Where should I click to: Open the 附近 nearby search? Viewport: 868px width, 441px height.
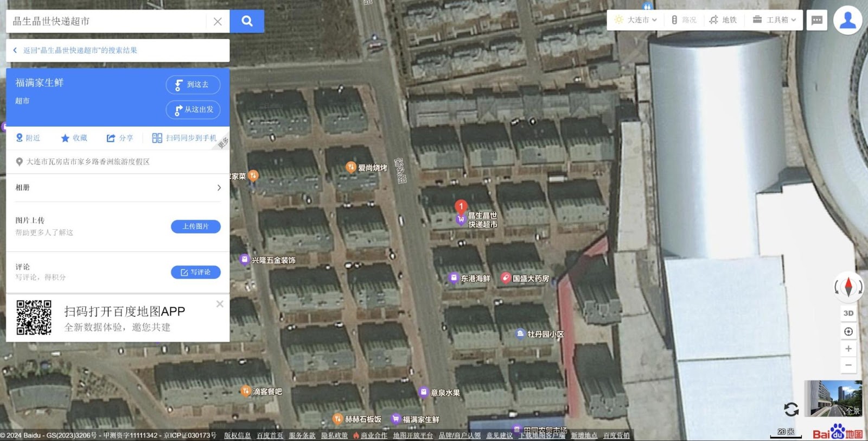click(28, 138)
